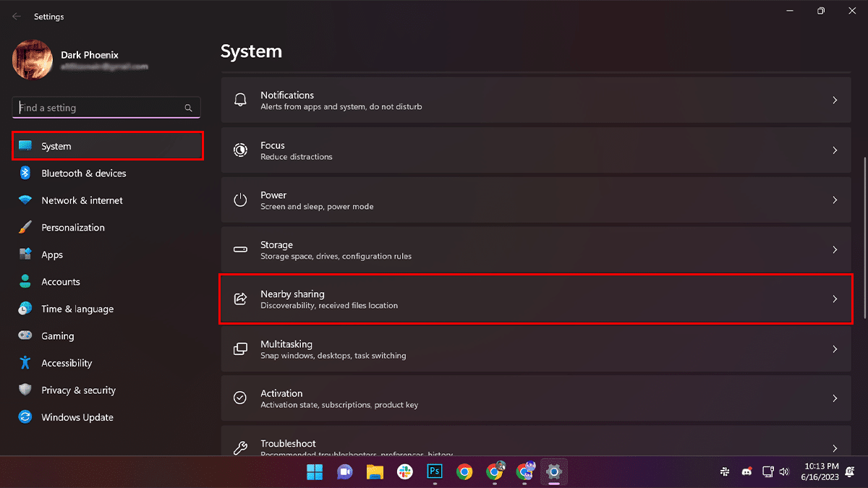Expand the Focus settings chevron

835,150
